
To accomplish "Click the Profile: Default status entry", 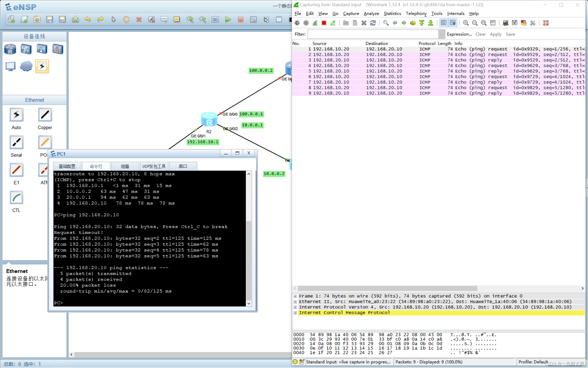I will (533, 362).
